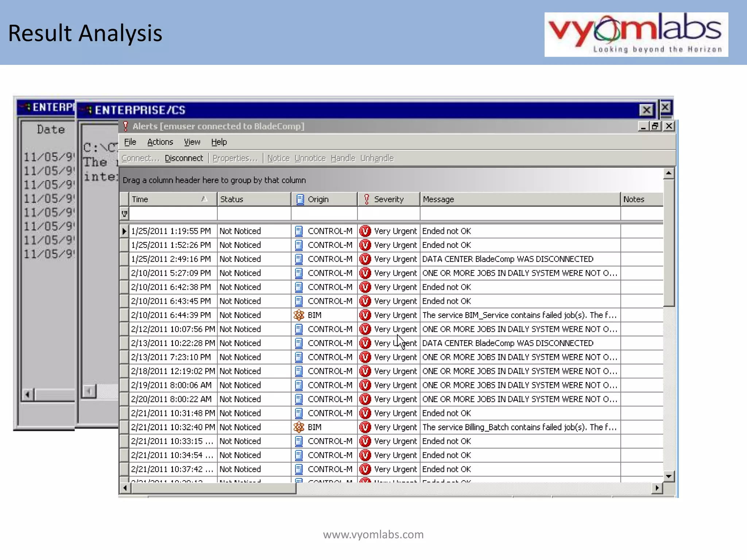Click Very Urgent icon in 2/21/2011 10:34:54 row

365,455
